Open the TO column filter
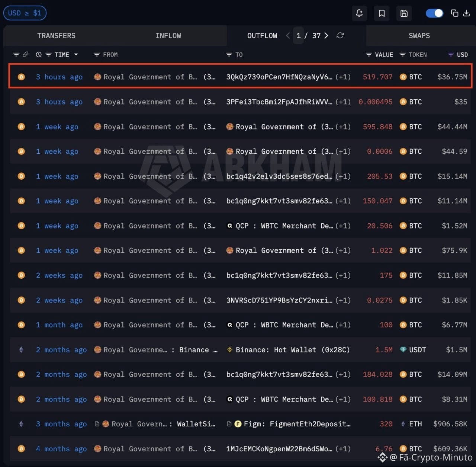The height and width of the screenshot is (467, 476). click(229, 55)
